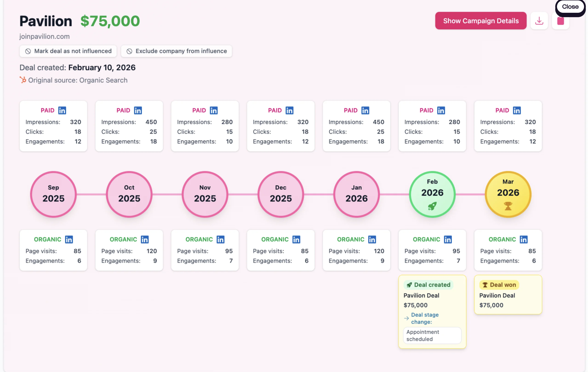Click Mark deal as not influenced
The width and height of the screenshot is (588, 372).
click(x=68, y=51)
